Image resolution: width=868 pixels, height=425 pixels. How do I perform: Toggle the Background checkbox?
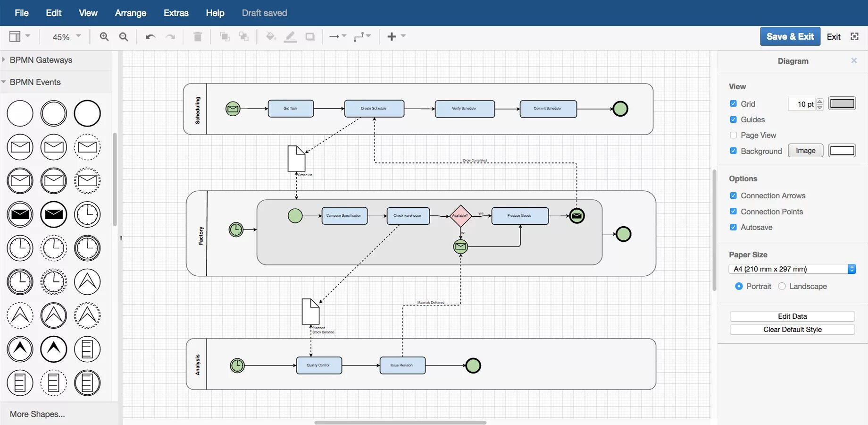pyautogui.click(x=733, y=151)
